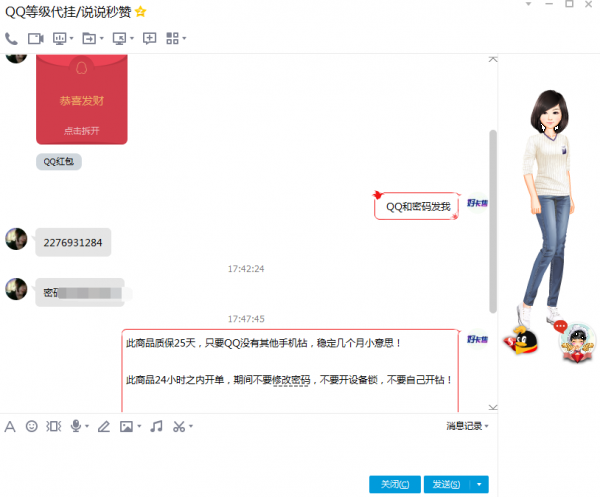Start a video call
This screenshot has height=497, width=600.
(36, 39)
